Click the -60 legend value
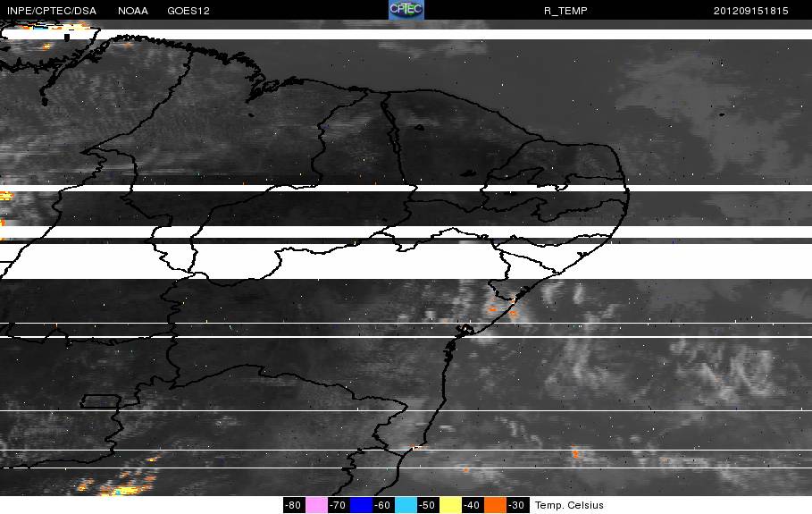The image size is (812, 514). (x=382, y=505)
